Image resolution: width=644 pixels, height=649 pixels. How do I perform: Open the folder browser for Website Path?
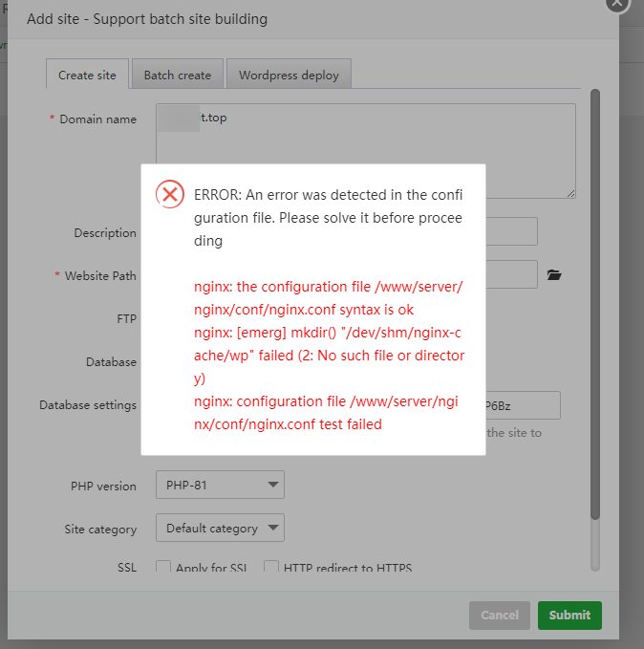pyautogui.click(x=554, y=275)
